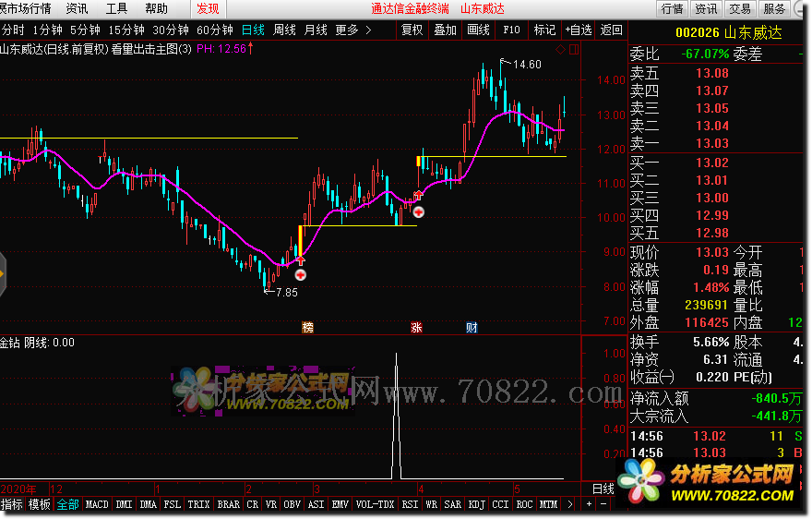Click the 财 marker icon on chart
The height and width of the screenshot is (519, 812).
(x=472, y=327)
